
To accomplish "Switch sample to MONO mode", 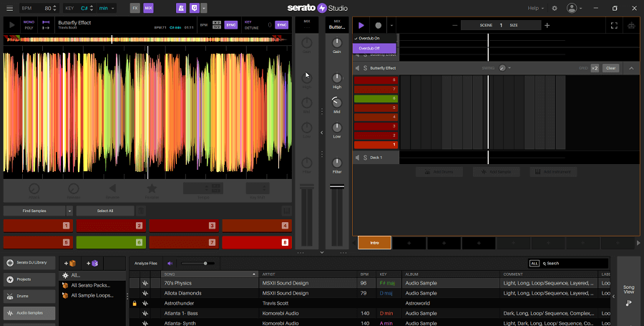I will 29,22.
